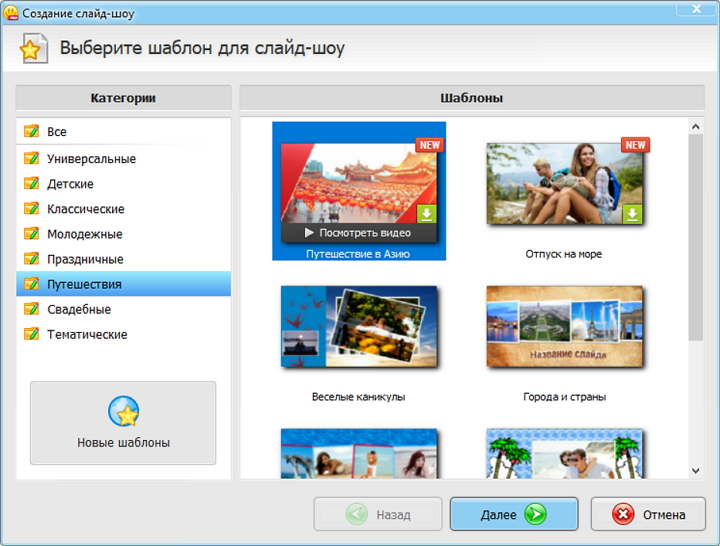Click the star document icon in the header
This screenshot has height=546, width=720.
point(34,49)
